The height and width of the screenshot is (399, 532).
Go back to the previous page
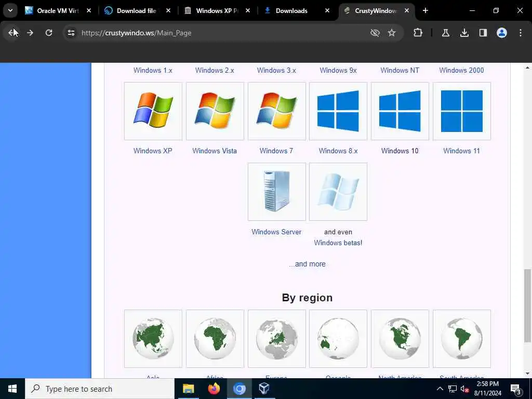(12, 33)
